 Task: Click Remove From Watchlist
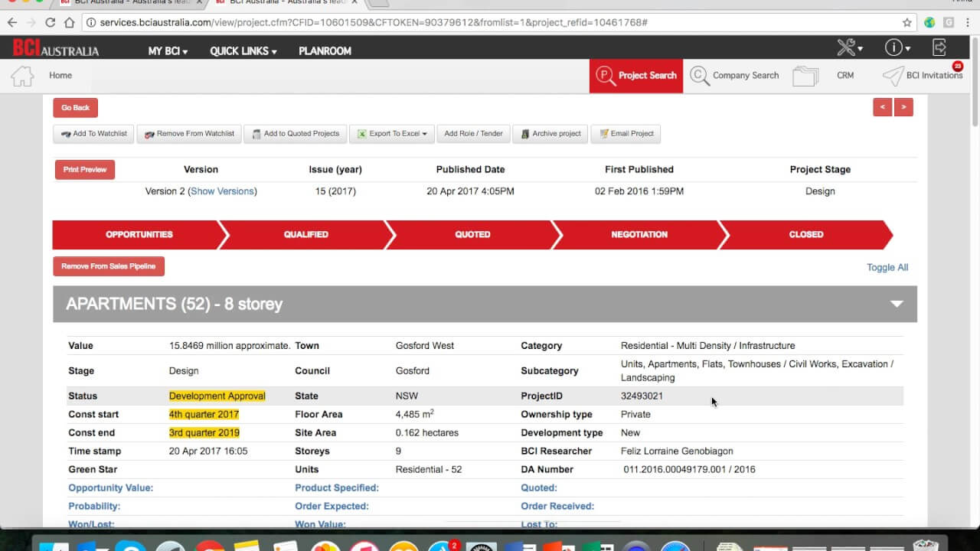coord(189,134)
